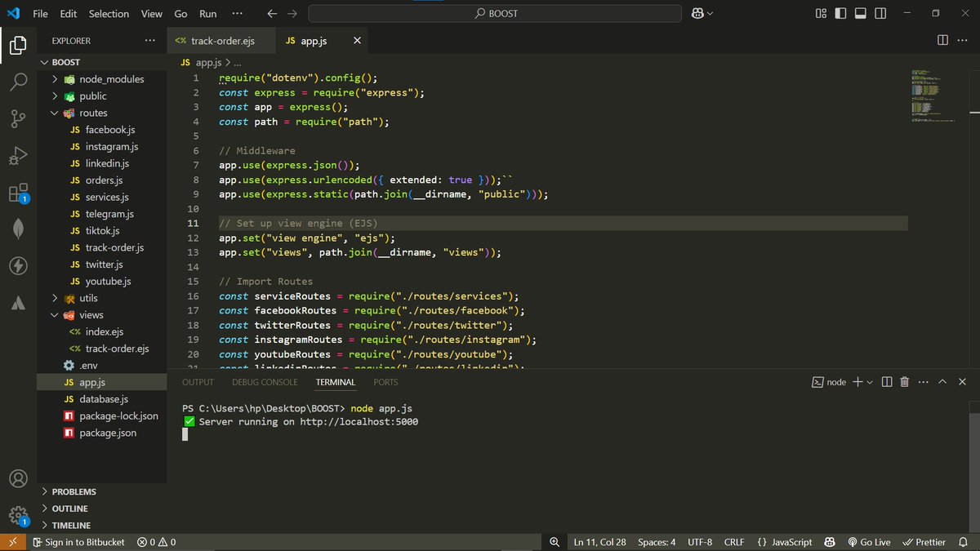Kill the terminal with trash icon
980x551 pixels.
[x=904, y=382]
